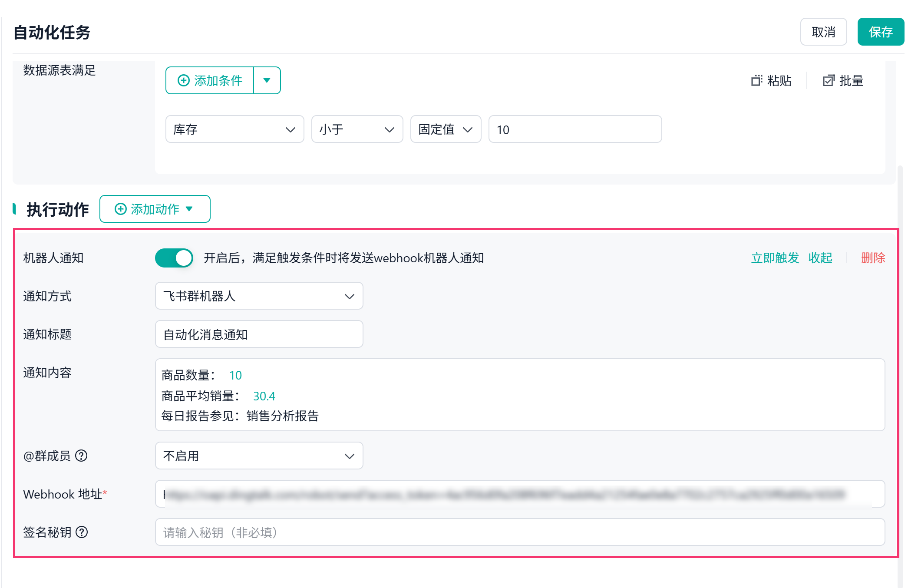Open the dropdown arrow beside 添加条件
This screenshot has height=588, width=908.
click(x=267, y=80)
